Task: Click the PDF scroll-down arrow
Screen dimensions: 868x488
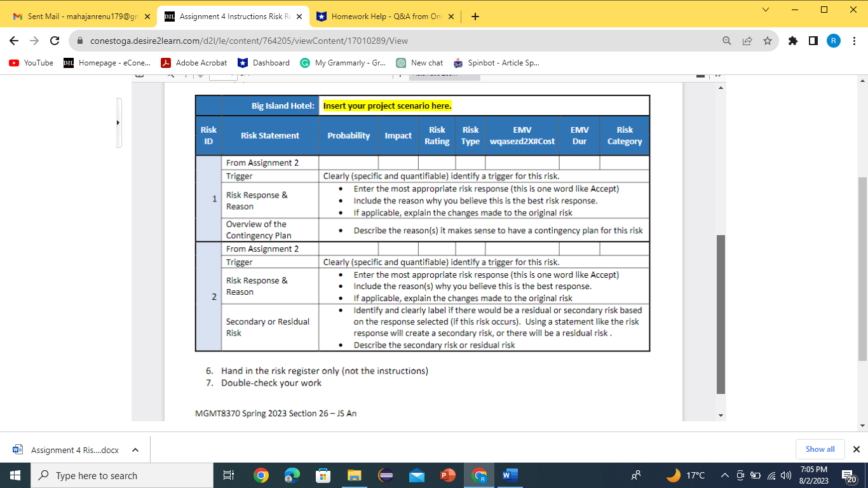Action: [x=721, y=416]
